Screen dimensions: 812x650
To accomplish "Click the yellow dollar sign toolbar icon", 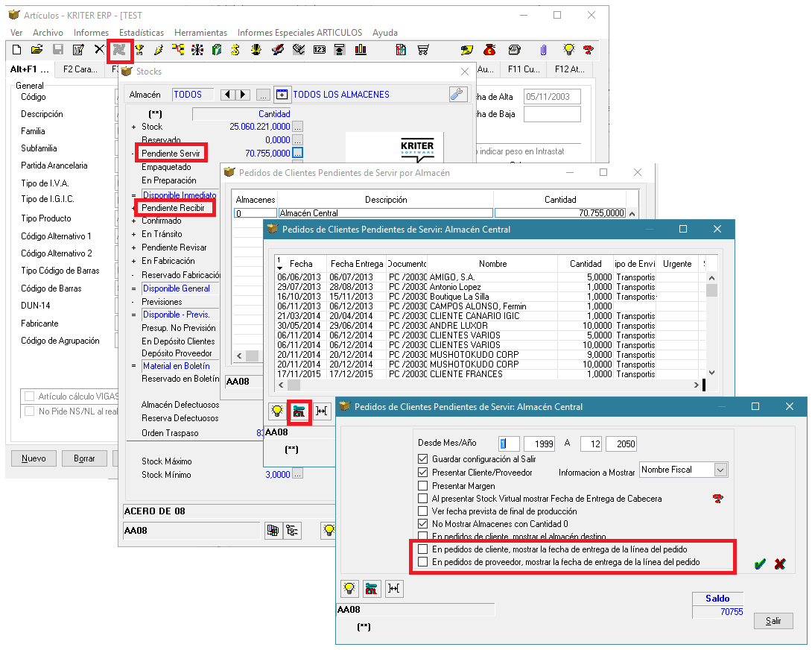I will point(235,50).
